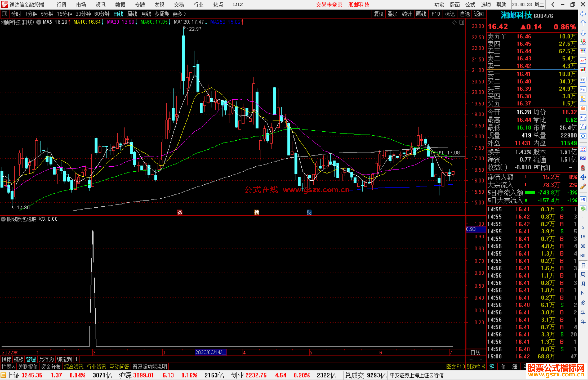Toggle the chart panel layout icon at top-left
This screenshot has height=380, width=588.
(x=4, y=14)
